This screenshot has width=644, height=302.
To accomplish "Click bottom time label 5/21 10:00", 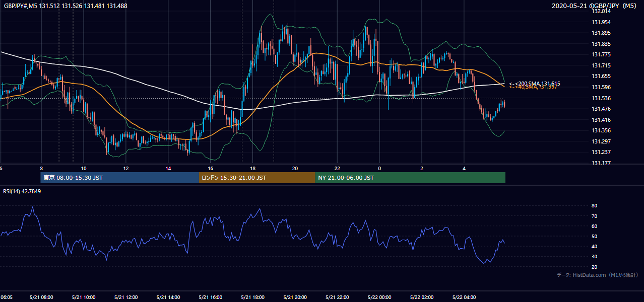I will (84, 297).
